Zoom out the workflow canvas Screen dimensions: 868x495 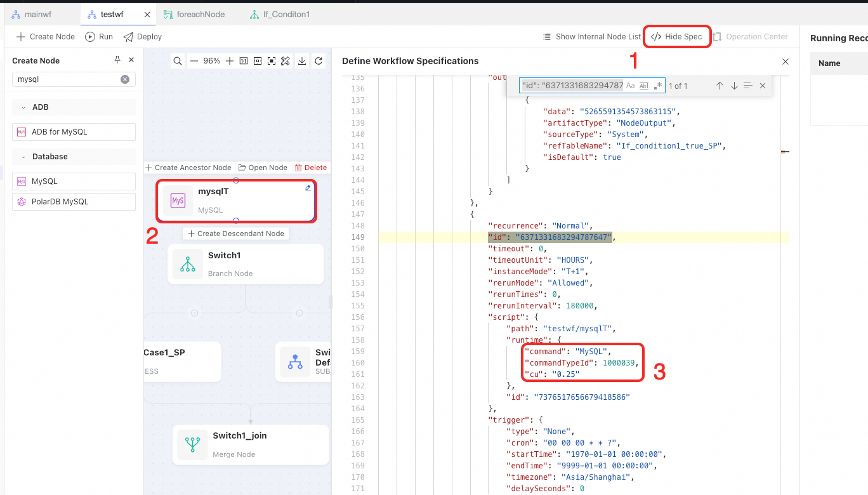coord(194,61)
